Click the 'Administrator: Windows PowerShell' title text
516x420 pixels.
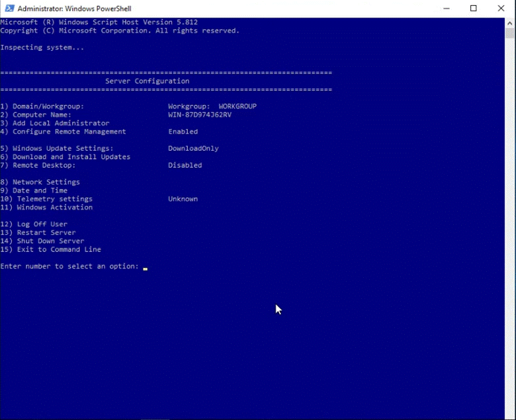[x=74, y=9]
